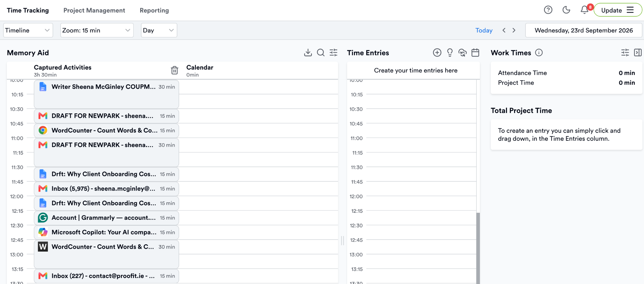Screen dimensions: 644x284
Task: Select Writer Sheena McGinley COUPM activity
Action: 106,94
